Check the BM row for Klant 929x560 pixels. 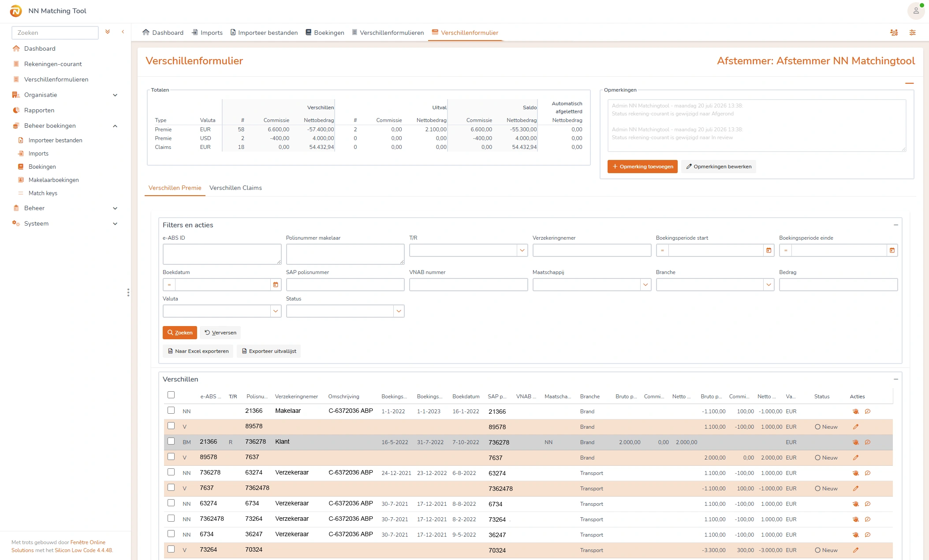(171, 441)
